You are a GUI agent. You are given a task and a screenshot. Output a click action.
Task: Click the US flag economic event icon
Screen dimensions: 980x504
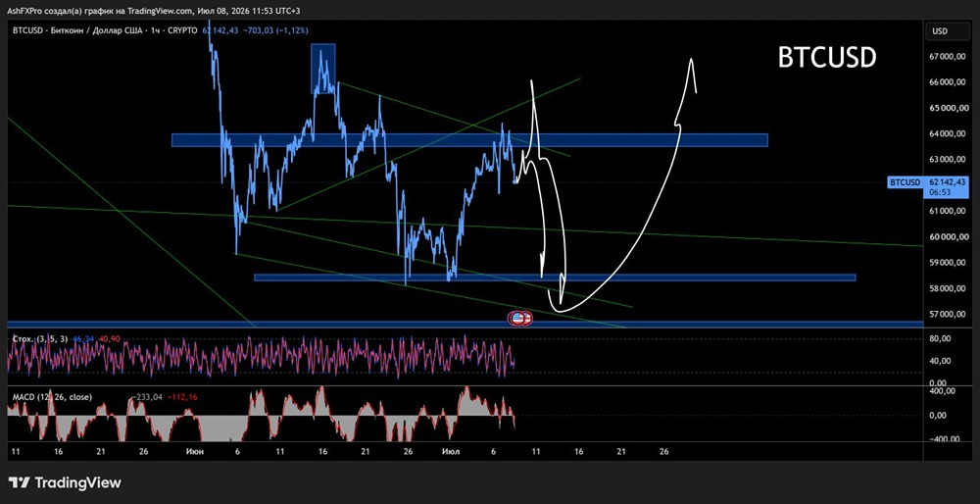(518, 319)
